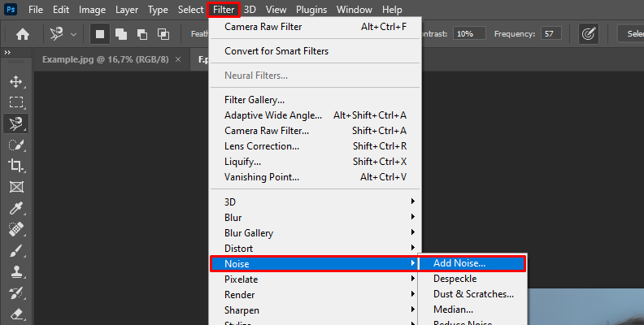644x325 pixels.
Task: Open the Help menu
Action: point(392,10)
